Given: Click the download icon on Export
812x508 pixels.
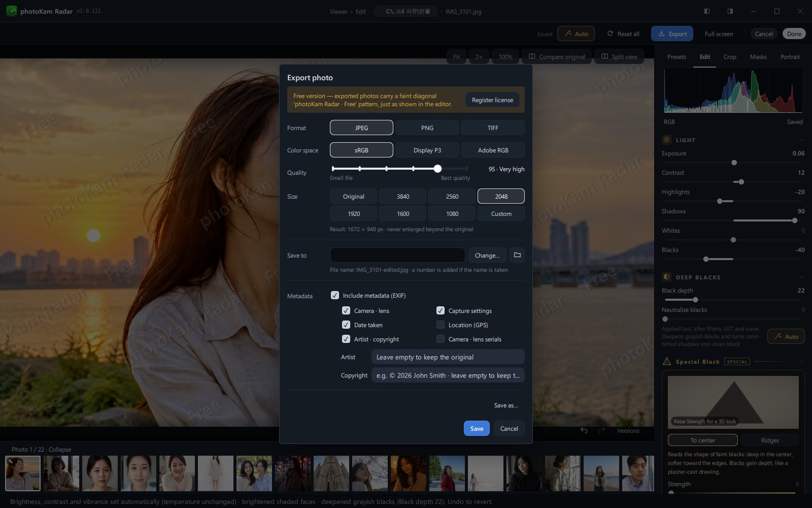Looking at the screenshot, I should 661,34.
